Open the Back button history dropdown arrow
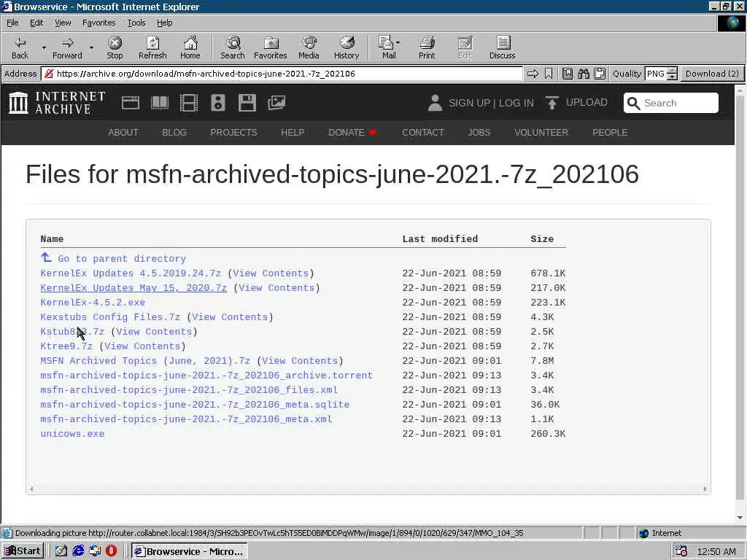The width and height of the screenshot is (747, 560). coord(44,48)
